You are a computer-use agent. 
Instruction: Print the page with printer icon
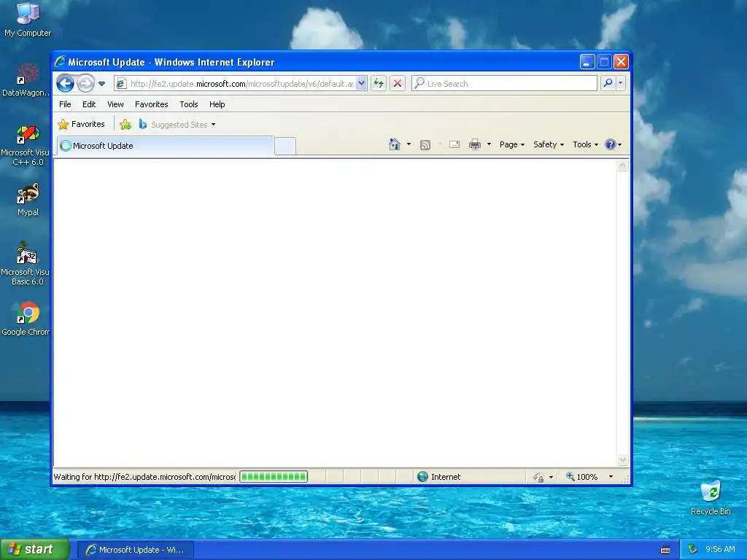tap(474, 144)
